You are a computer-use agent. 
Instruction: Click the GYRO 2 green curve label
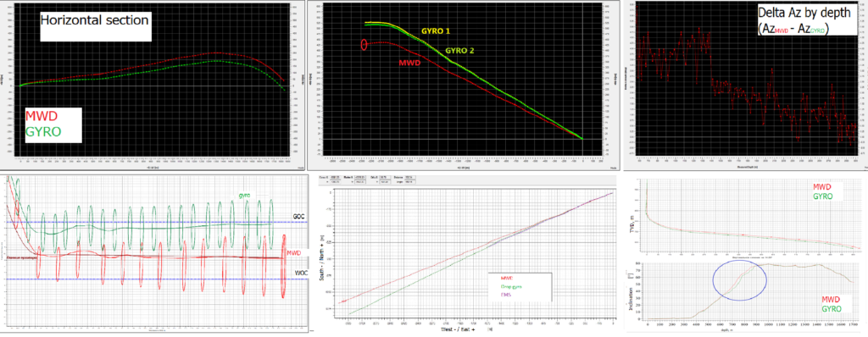(x=460, y=50)
